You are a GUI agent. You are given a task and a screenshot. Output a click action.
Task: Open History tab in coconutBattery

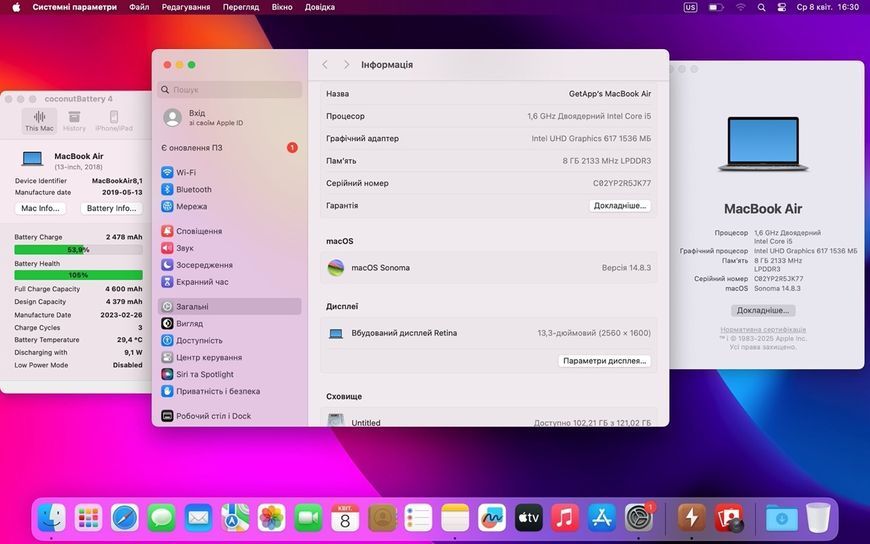click(74, 121)
